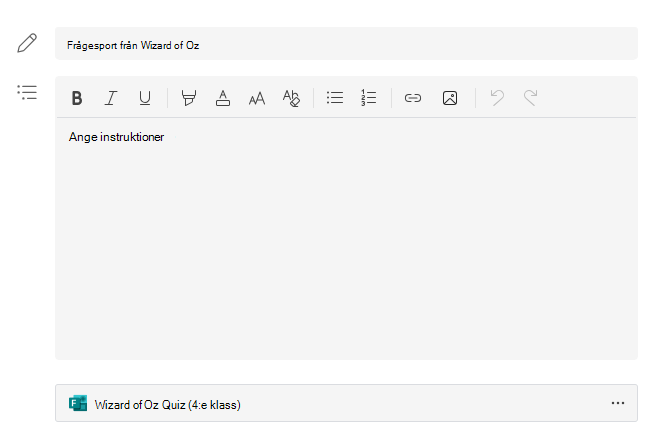Insert a bulleted list

point(335,98)
